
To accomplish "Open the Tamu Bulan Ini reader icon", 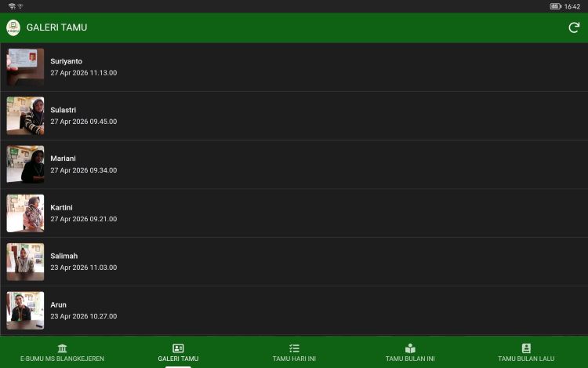I will 410,348.
